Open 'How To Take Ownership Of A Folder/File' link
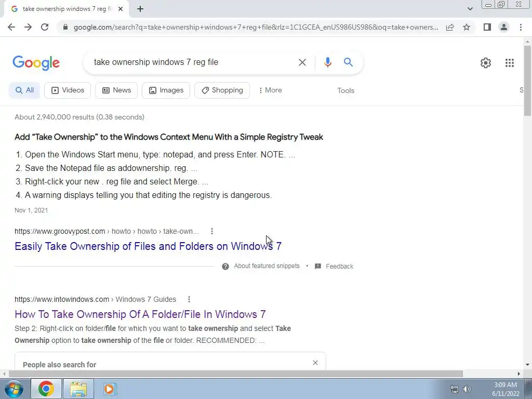This screenshot has height=399, width=532. coord(140,314)
